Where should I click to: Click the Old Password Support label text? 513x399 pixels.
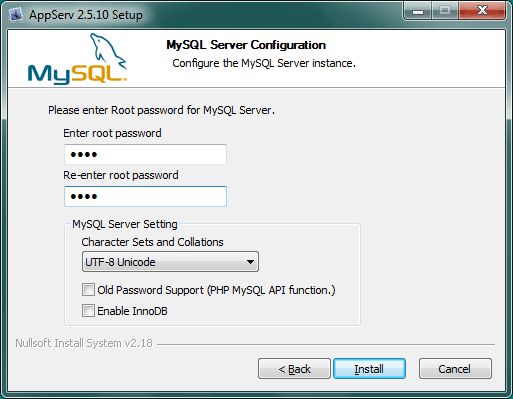point(216,290)
